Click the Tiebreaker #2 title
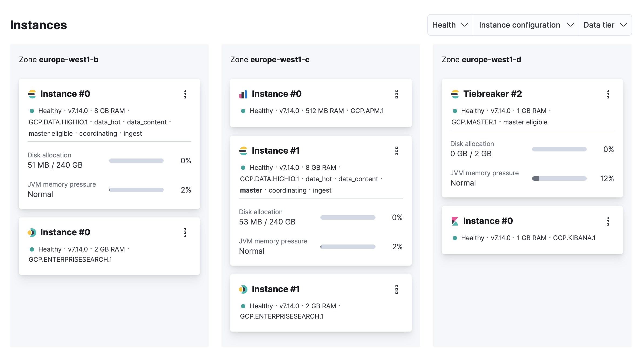 (492, 94)
